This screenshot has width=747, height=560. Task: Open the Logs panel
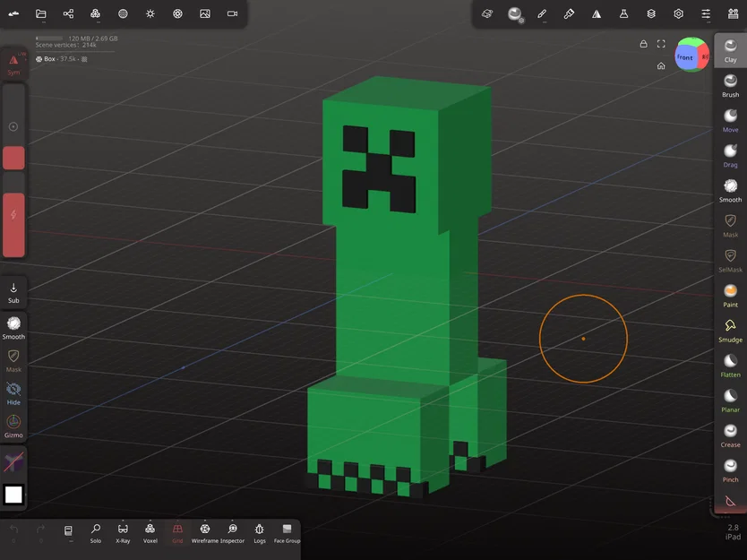(260, 533)
